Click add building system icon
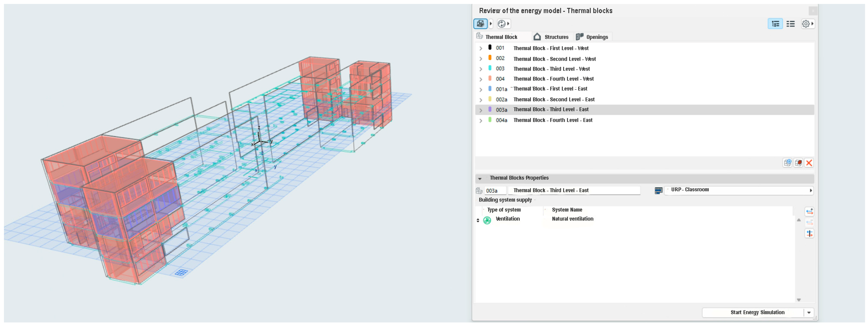The width and height of the screenshot is (868, 326). tap(809, 212)
